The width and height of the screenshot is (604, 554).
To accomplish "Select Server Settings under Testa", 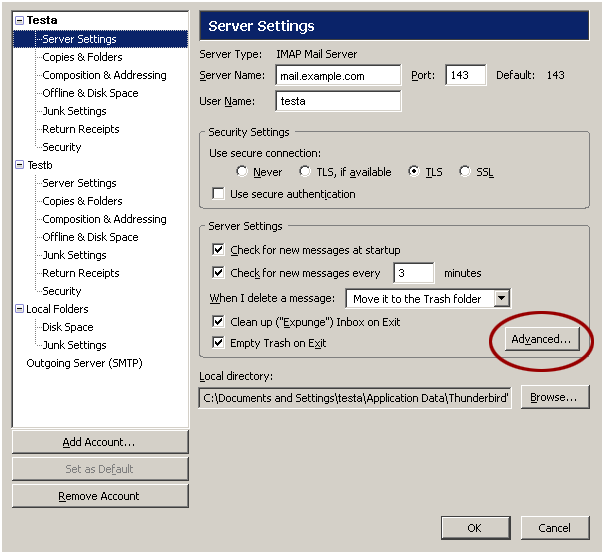I will pyautogui.click(x=79, y=39).
